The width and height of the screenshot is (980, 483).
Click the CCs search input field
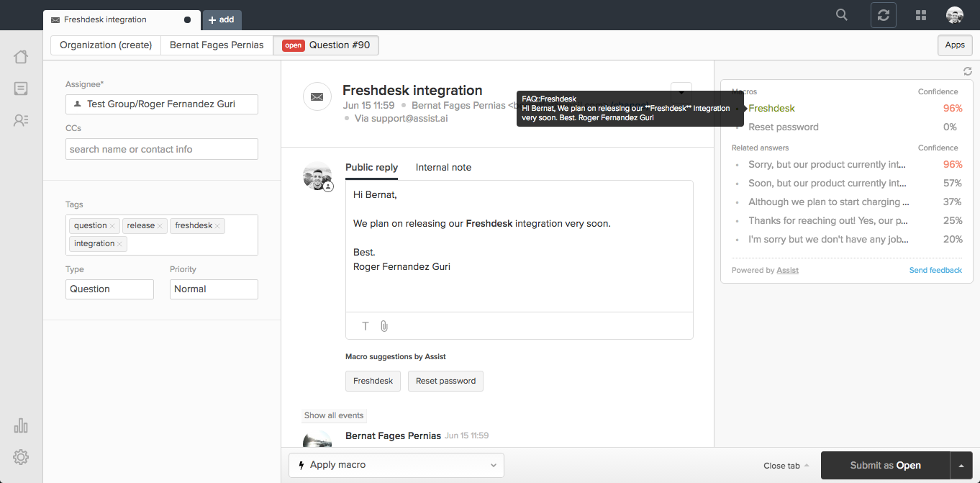tap(162, 149)
